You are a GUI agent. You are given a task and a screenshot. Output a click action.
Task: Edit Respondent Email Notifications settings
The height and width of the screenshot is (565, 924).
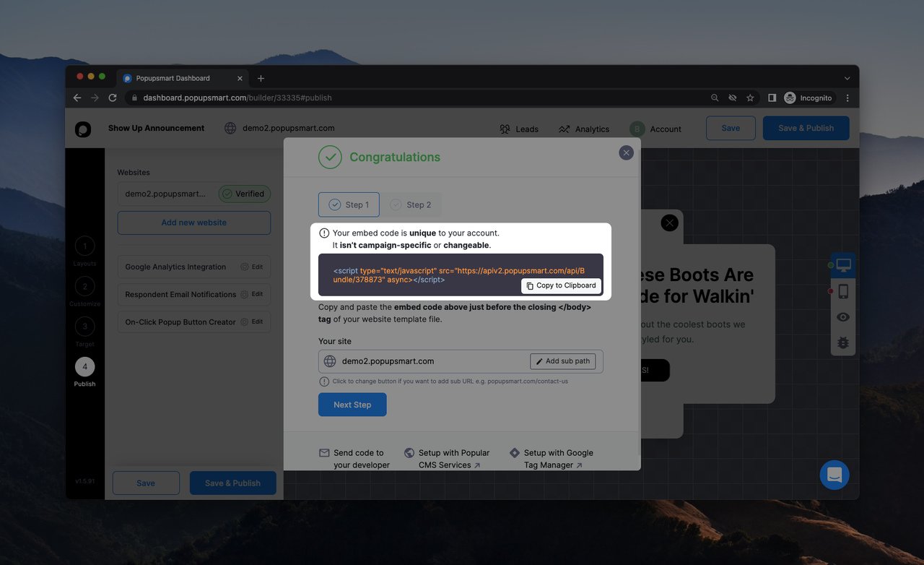coord(252,294)
